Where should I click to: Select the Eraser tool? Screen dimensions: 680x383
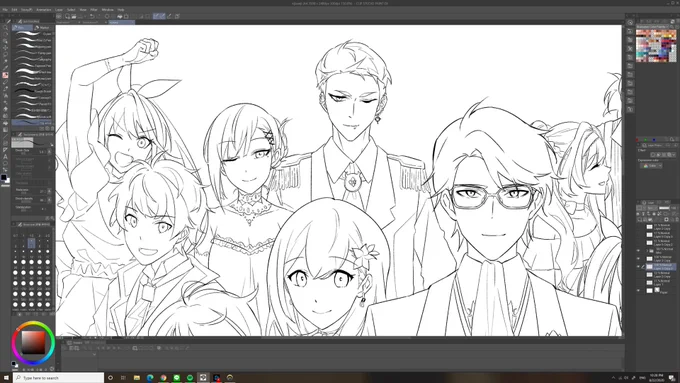coord(6,109)
